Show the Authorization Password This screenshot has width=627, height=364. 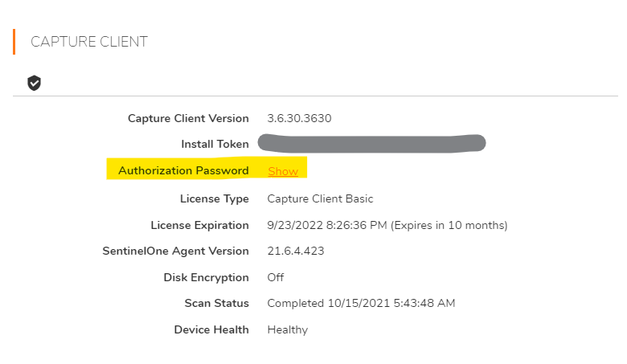click(x=283, y=171)
